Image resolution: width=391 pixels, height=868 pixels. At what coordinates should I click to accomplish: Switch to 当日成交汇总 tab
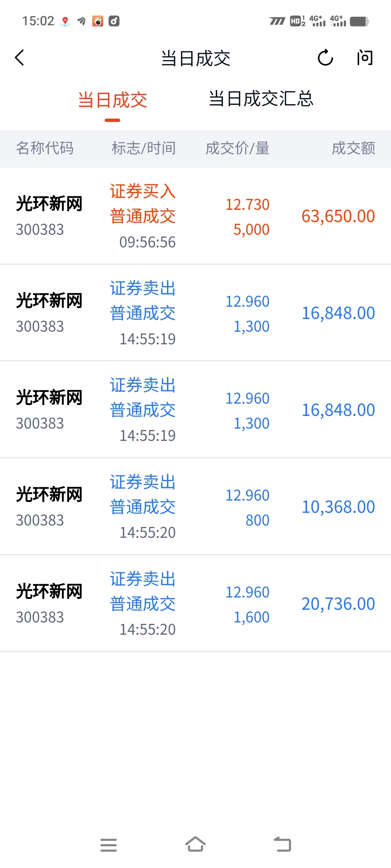(x=261, y=99)
